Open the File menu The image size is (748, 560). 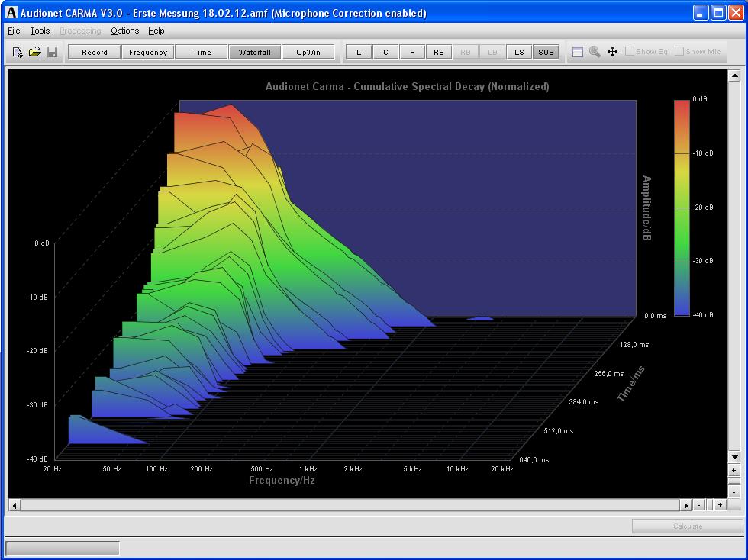pos(14,31)
